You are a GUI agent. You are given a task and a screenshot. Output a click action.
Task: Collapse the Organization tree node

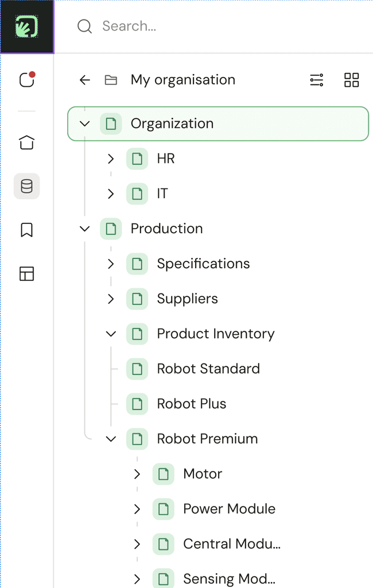[85, 123]
